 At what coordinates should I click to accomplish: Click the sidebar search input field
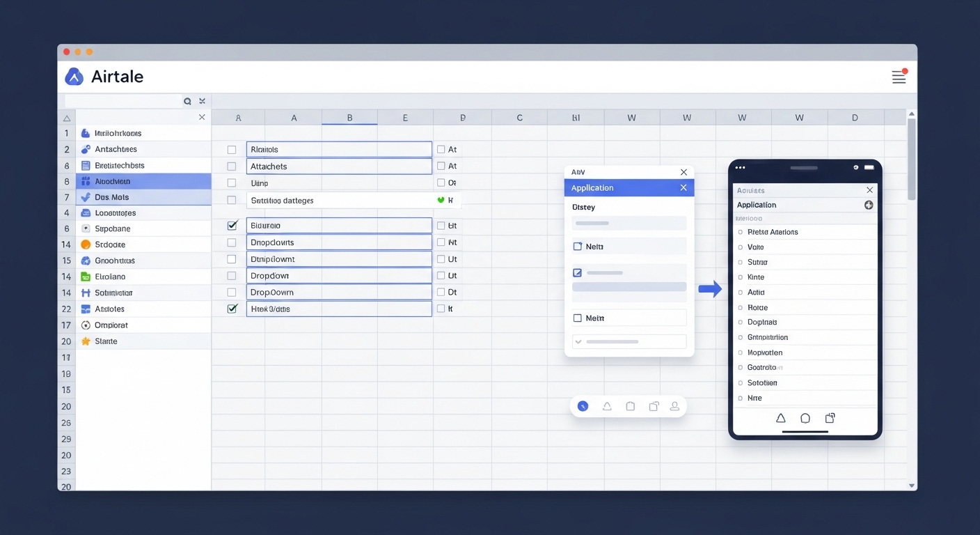122,101
